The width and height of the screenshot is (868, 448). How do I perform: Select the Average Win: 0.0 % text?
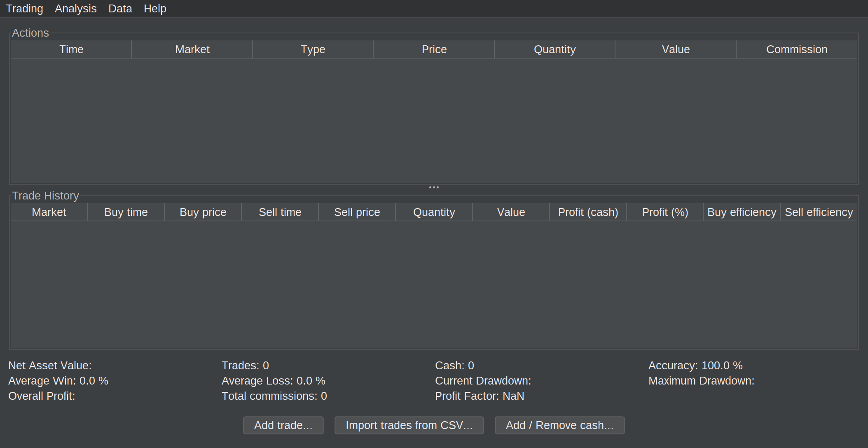(58, 381)
